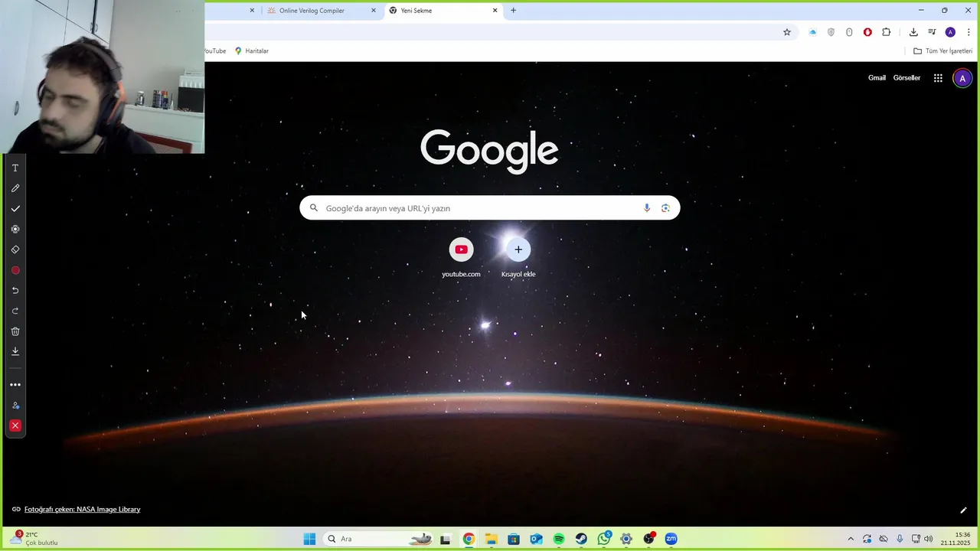Open Google Lens image search
Screen dimensions: 980x551
click(x=665, y=208)
